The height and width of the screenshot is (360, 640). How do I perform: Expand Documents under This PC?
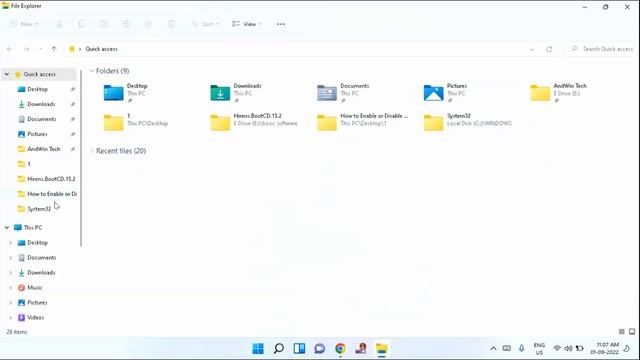[x=11, y=258]
